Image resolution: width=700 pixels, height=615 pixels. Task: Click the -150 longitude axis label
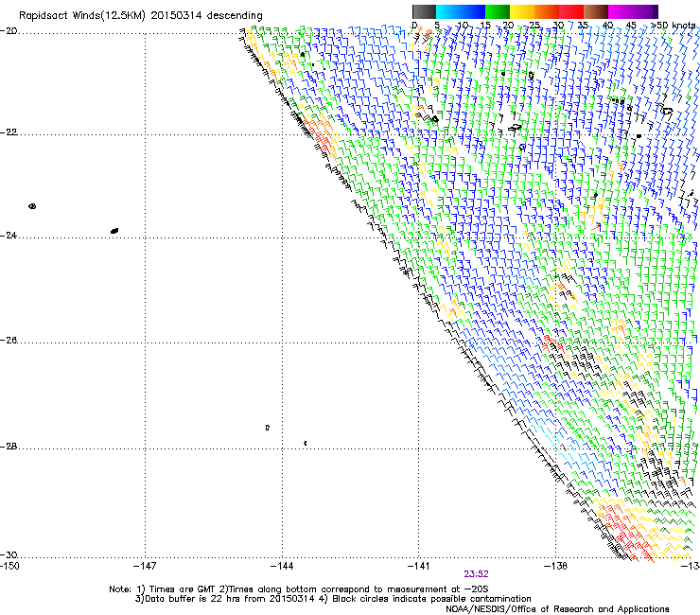pyautogui.click(x=9, y=567)
